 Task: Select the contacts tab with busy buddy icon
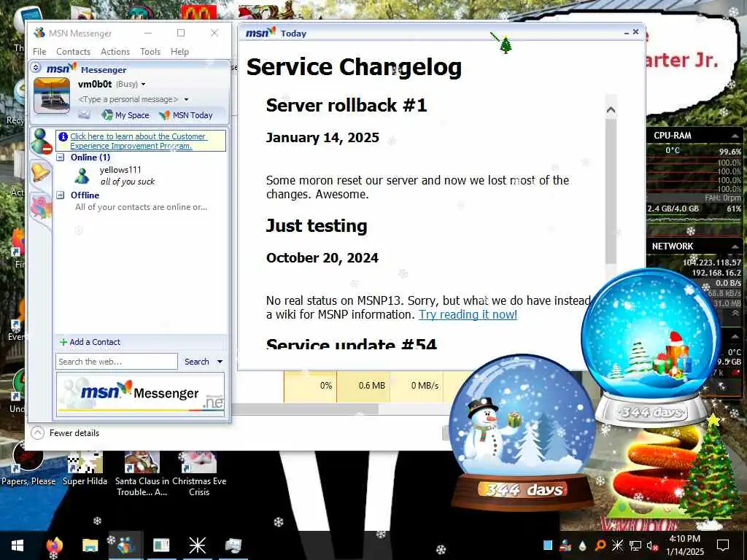pyautogui.click(x=42, y=141)
